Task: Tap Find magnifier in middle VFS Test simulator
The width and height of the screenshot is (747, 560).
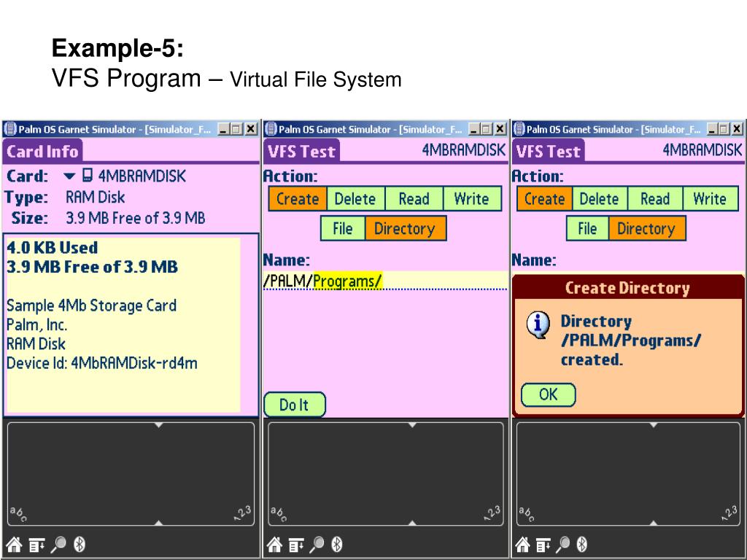Action: (317, 544)
